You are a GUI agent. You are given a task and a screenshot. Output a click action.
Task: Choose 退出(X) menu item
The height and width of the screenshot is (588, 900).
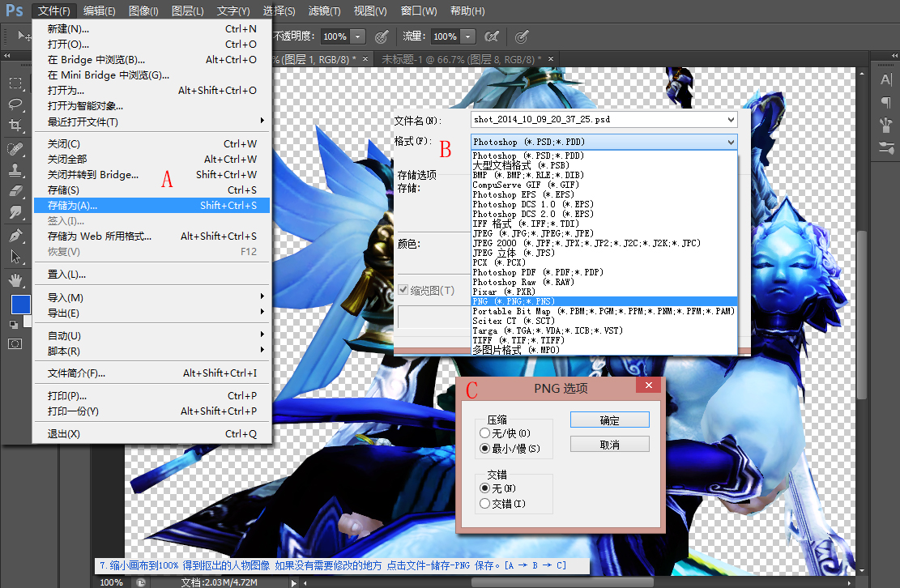151,434
